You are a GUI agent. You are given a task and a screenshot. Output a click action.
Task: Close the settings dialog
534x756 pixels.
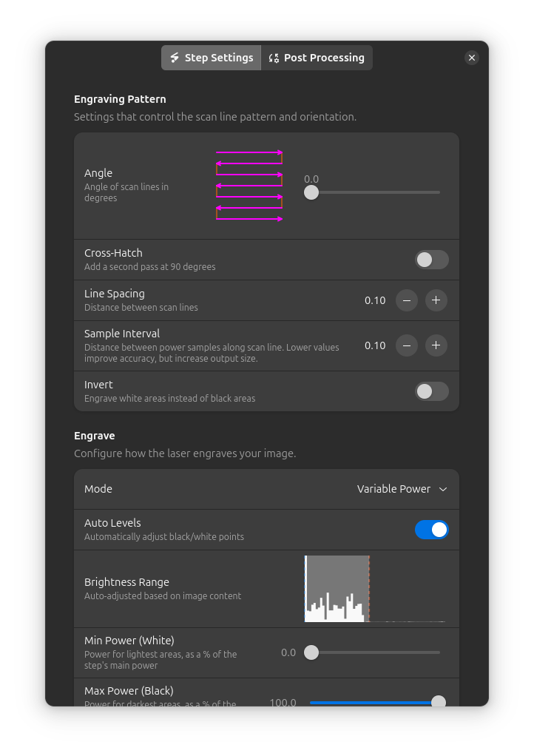click(472, 57)
